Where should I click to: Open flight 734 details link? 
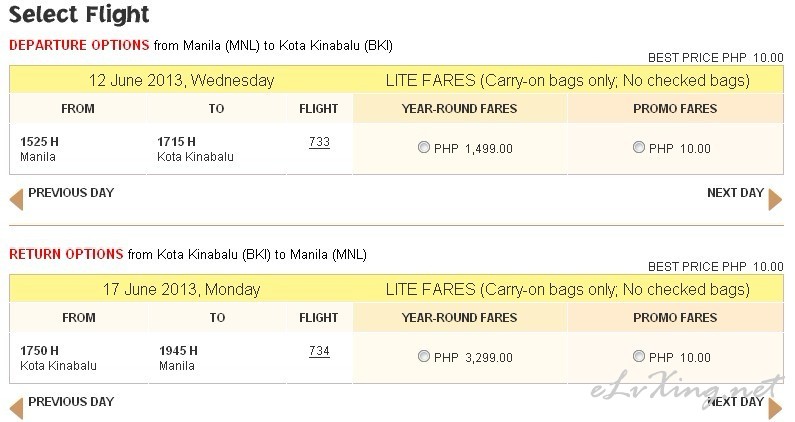[x=319, y=351]
